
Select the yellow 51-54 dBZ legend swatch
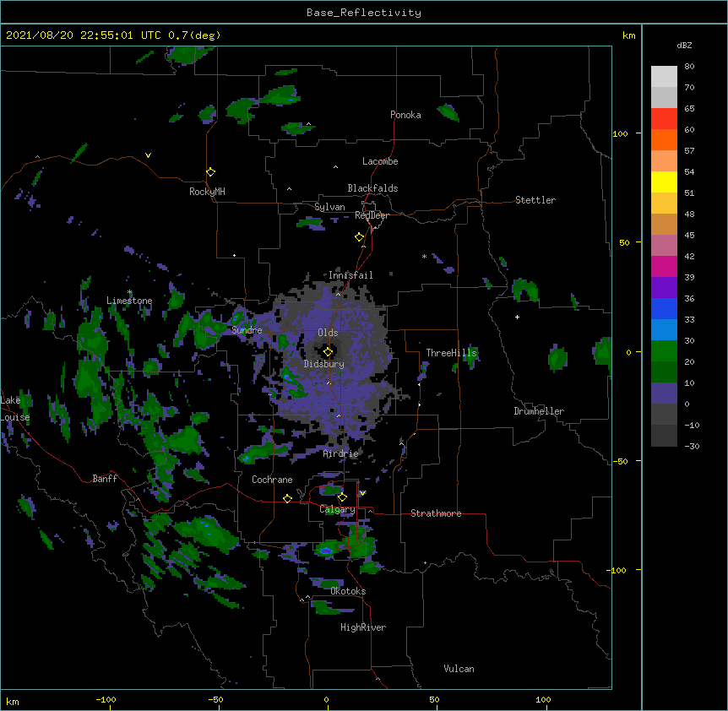(664, 182)
